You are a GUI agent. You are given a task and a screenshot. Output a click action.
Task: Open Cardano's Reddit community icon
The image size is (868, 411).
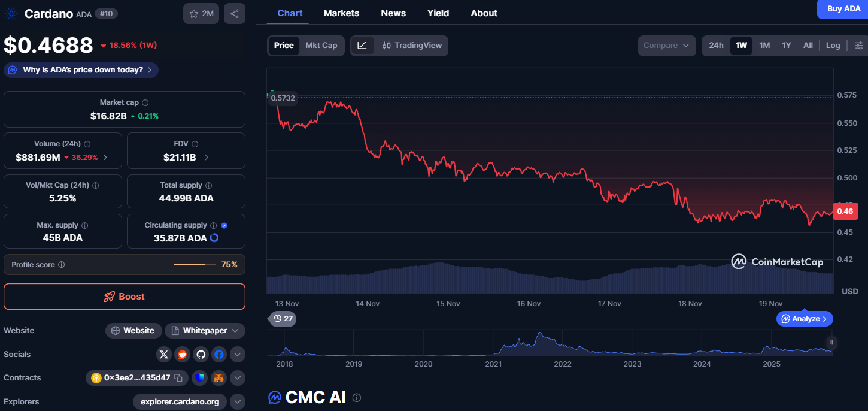182,354
